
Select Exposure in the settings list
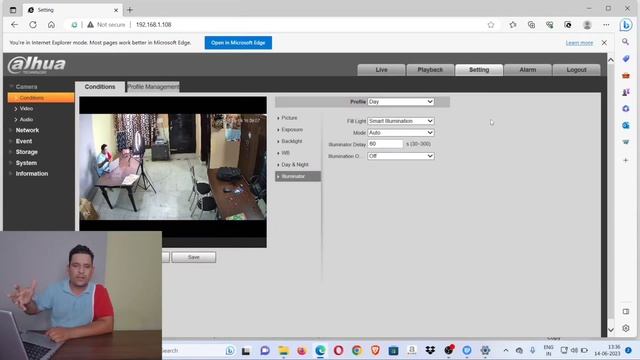(292, 129)
